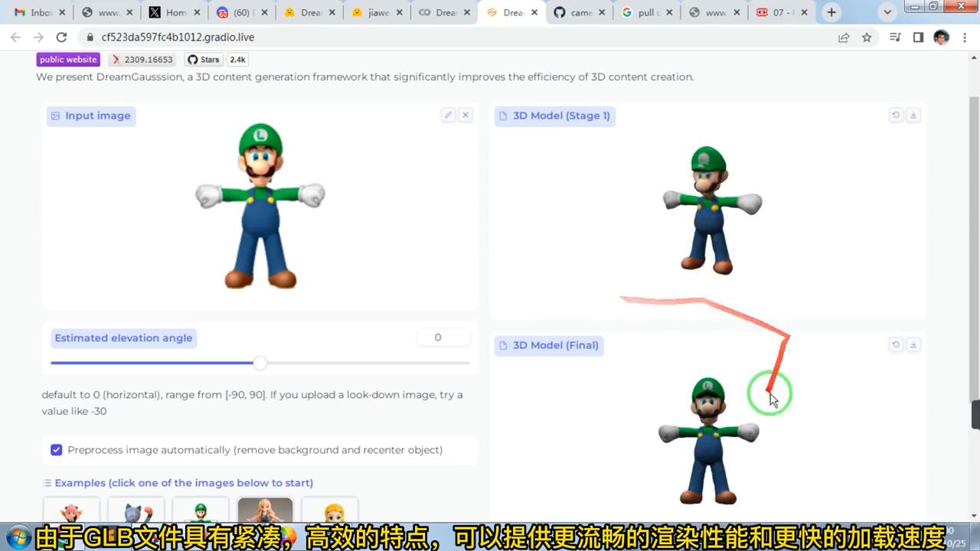
Task: Select the blonde anime girl example thumbnail
Action: coord(265,510)
